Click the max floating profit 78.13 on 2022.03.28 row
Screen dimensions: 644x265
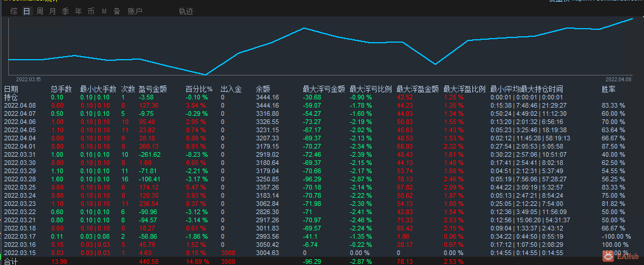click(404, 179)
